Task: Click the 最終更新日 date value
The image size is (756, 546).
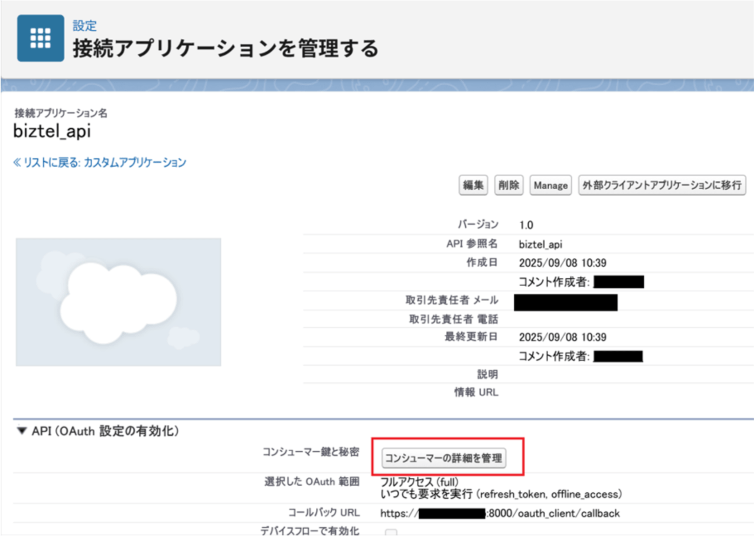Action: 562,337
